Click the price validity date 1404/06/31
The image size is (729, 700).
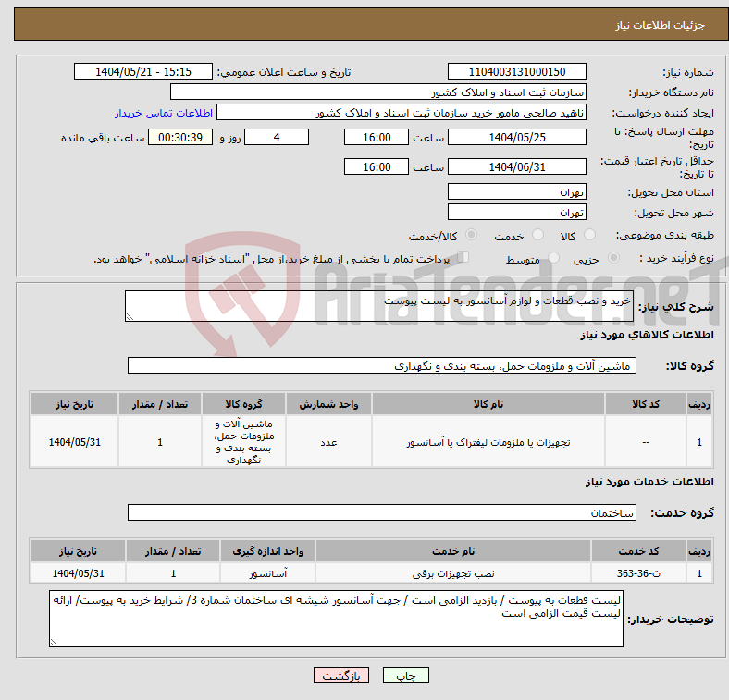(x=516, y=166)
